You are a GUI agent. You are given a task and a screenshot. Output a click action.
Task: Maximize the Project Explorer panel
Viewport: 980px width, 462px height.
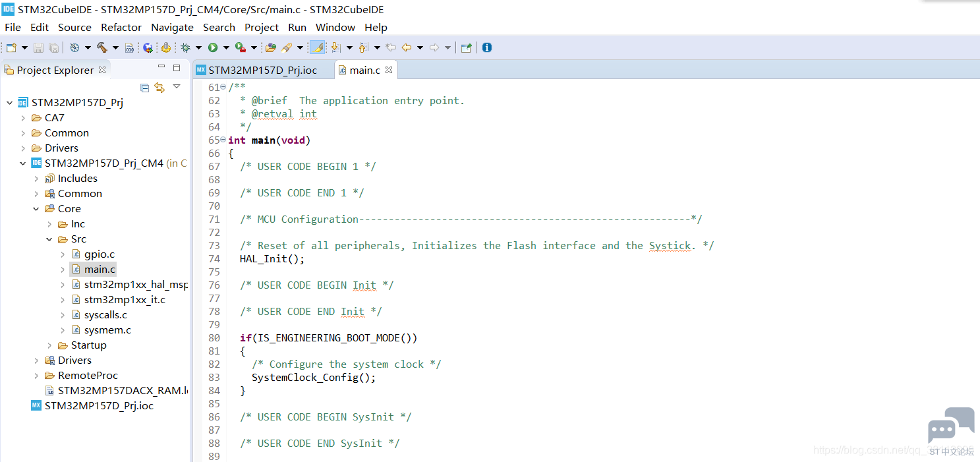tap(177, 67)
